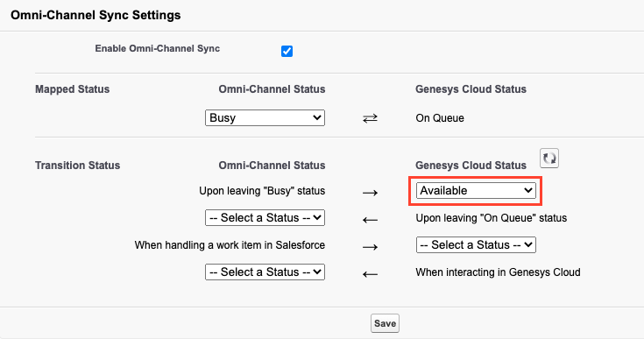Open the Busy mapped status dropdown
This screenshot has height=339, width=644.
point(265,117)
